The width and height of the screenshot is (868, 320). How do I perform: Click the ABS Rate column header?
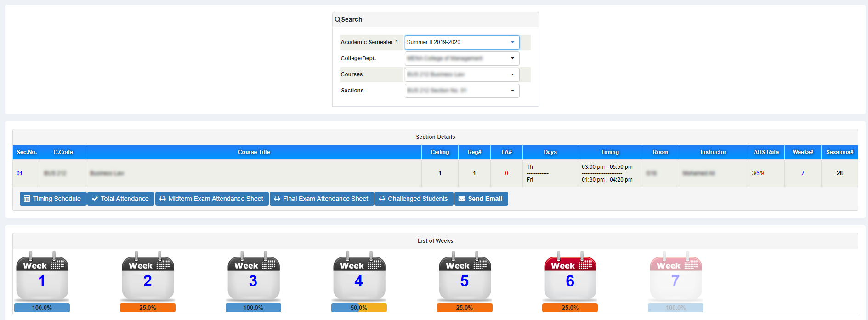766,152
